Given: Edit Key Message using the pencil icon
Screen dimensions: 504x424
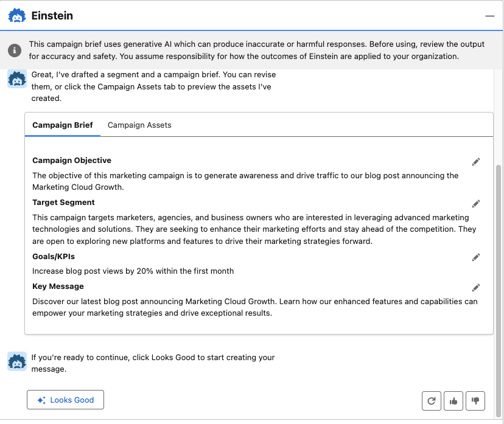Looking at the screenshot, I should coord(476,288).
